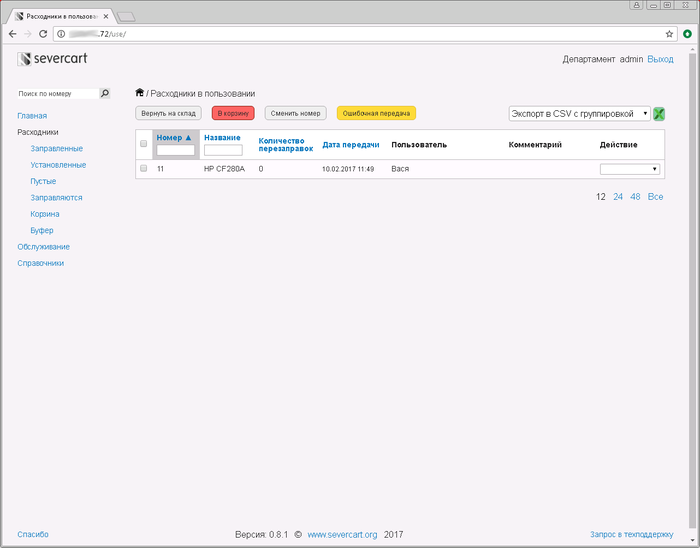This screenshot has height=548, width=700.
Task: Click the search magnifier icon
Action: tap(104, 93)
